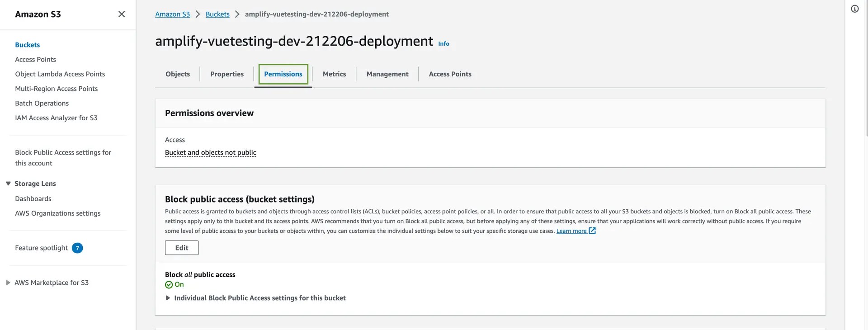Open the info panel circle icon

point(854,9)
